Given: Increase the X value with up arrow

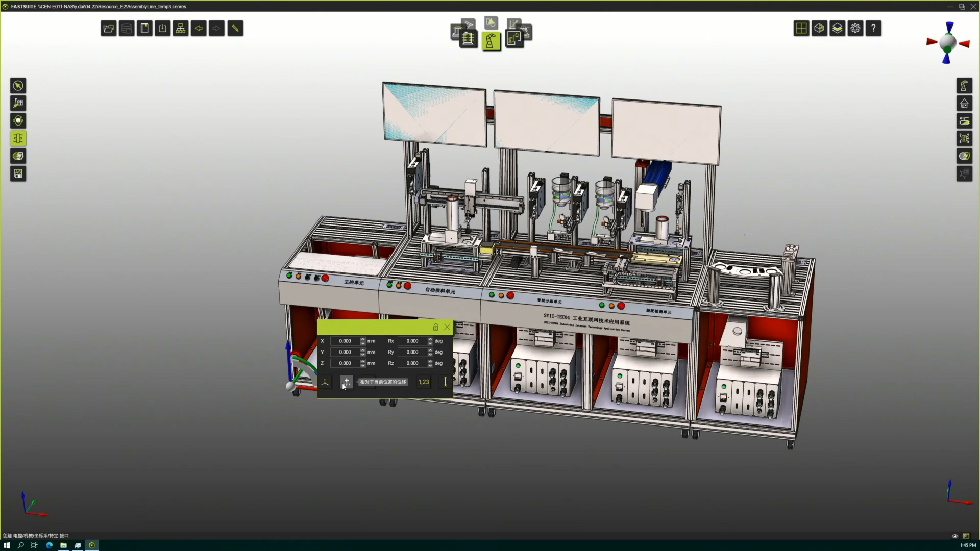Looking at the screenshot, I should click(x=363, y=339).
